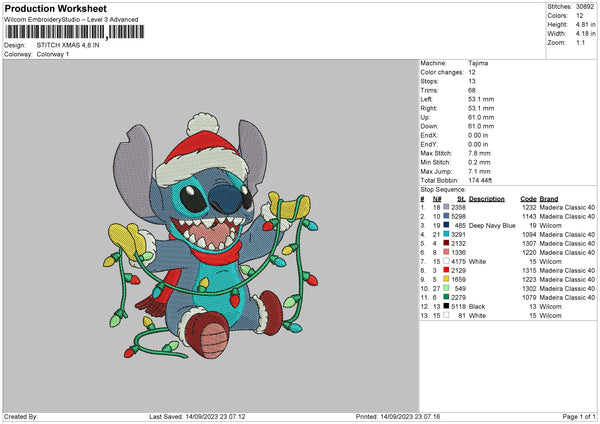Click the code "1143" in stop row 2
Screen dimensions: 600x424
529,216
